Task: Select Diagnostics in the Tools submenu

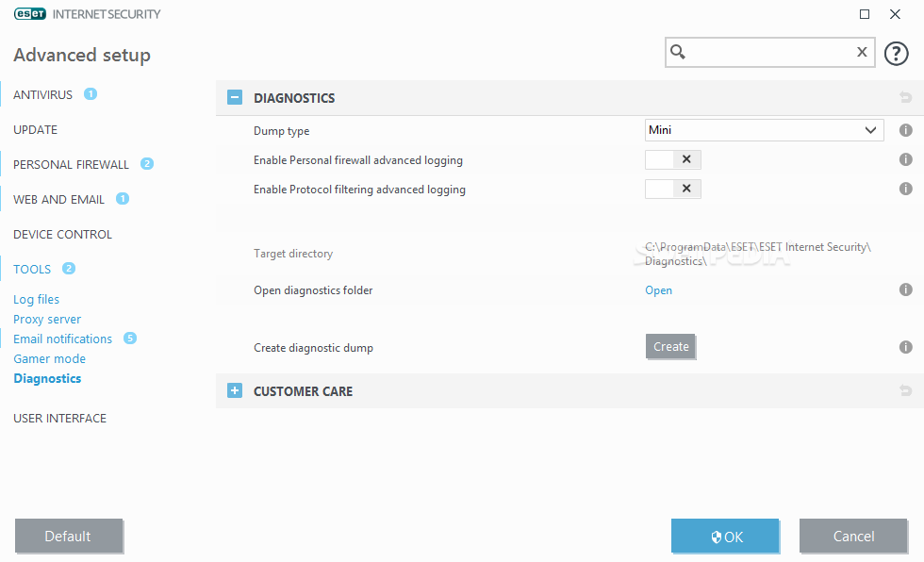Action: pos(47,378)
